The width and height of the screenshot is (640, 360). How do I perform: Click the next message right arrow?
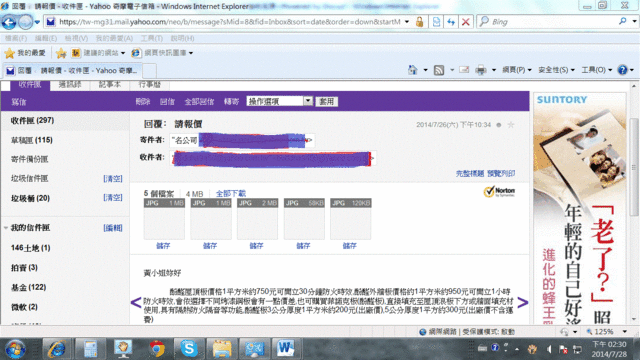click(x=523, y=302)
